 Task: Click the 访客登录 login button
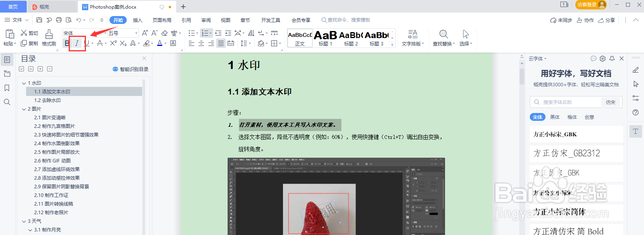click(x=591, y=5)
